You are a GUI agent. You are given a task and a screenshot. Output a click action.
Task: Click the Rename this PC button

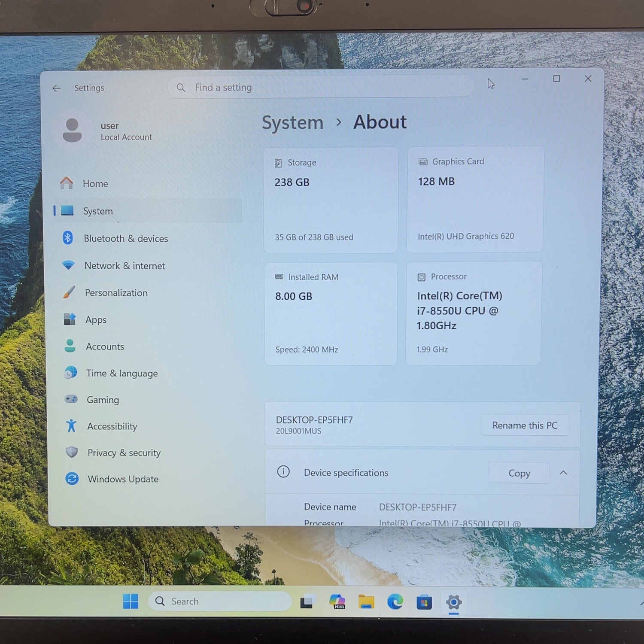pyautogui.click(x=525, y=425)
